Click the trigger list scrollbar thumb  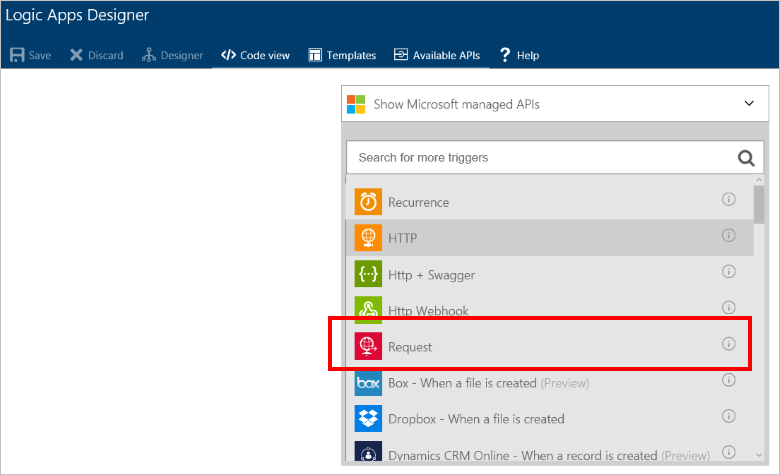click(x=759, y=204)
